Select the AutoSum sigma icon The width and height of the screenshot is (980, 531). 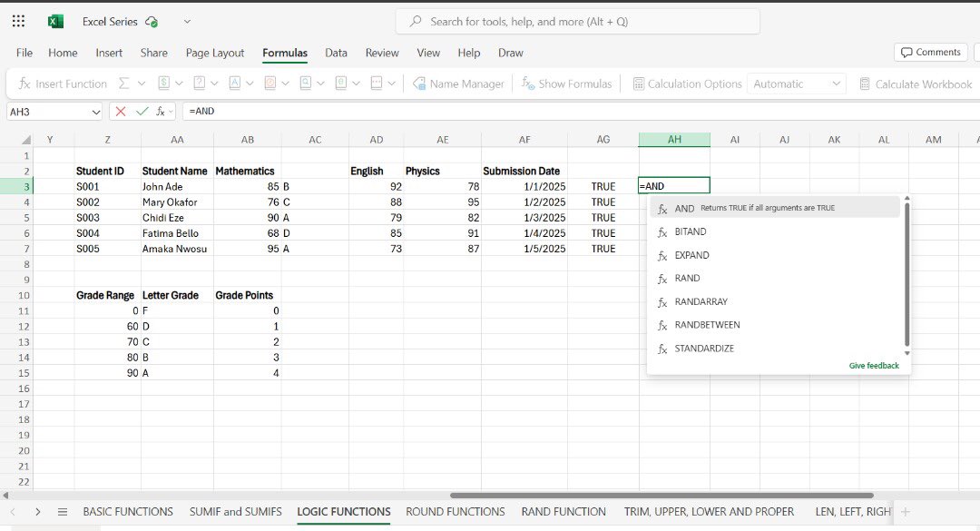(122, 84)
